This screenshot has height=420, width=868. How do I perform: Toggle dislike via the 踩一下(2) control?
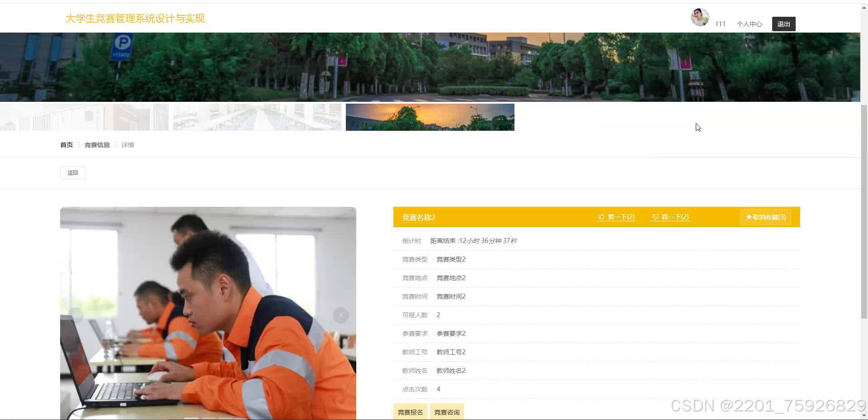tap(675, 217)
